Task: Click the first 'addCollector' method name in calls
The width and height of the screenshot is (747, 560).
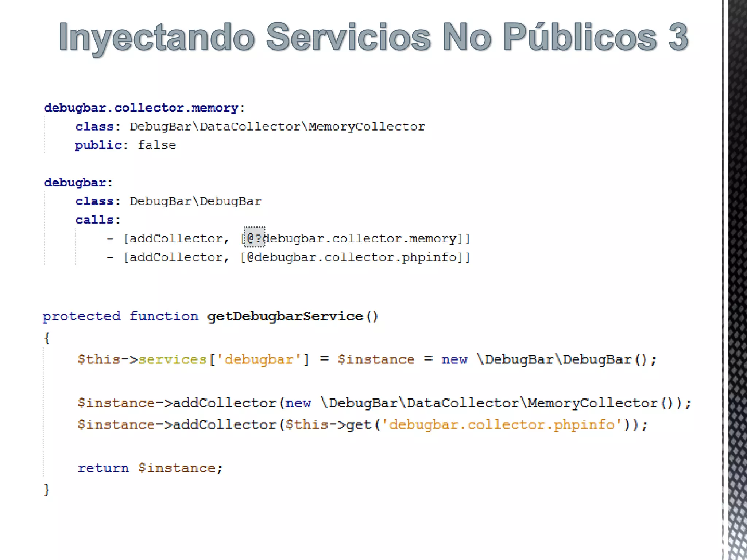Action: pyautogui.click(x=176, y=239)
